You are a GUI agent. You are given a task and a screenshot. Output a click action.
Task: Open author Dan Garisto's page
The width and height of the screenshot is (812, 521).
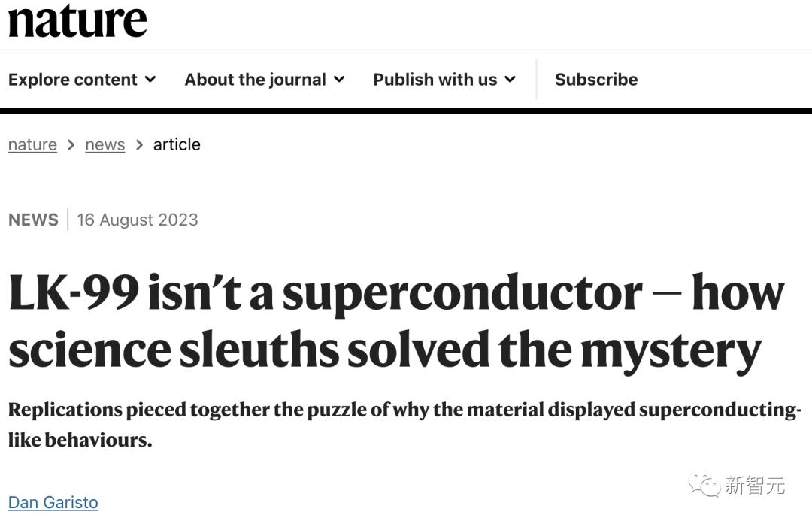(x=53, y=502)
